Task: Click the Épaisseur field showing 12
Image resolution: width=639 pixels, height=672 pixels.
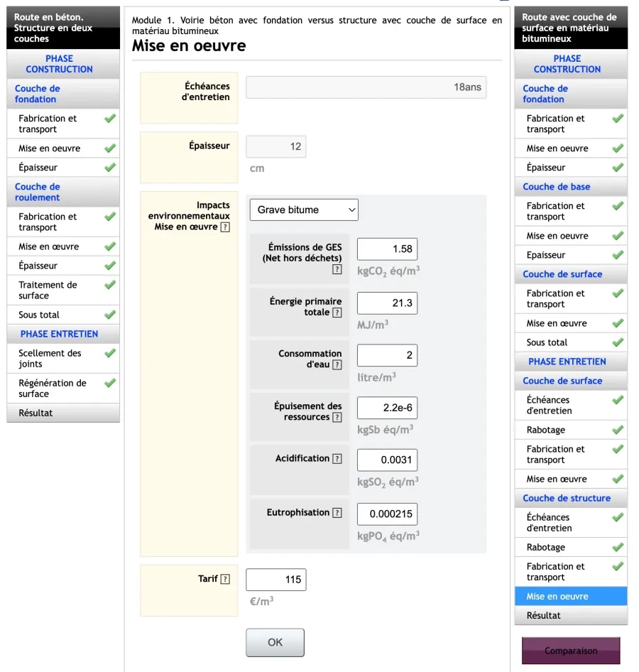Action: [x=275, y=146]
